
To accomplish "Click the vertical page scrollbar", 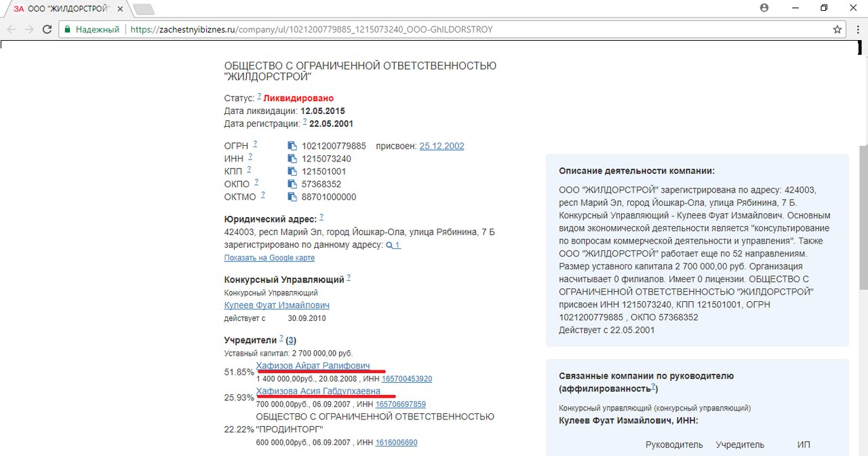I will [x=863, y=217].
